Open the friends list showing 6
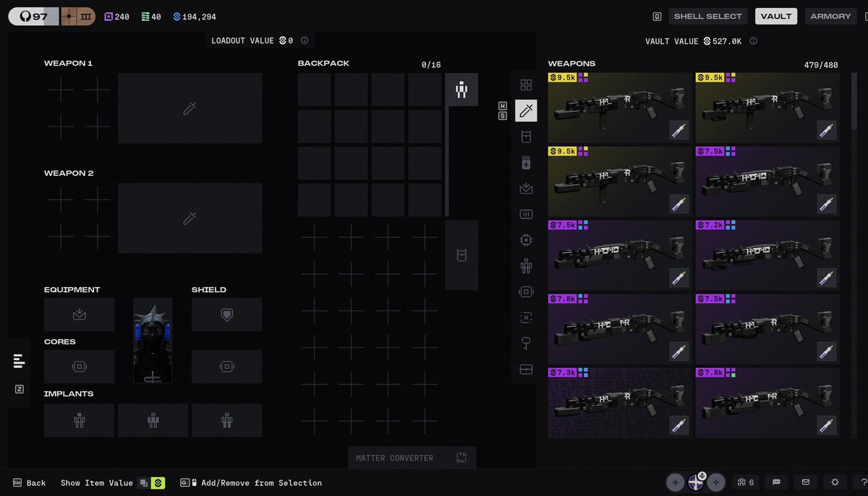 pos(745,482)
